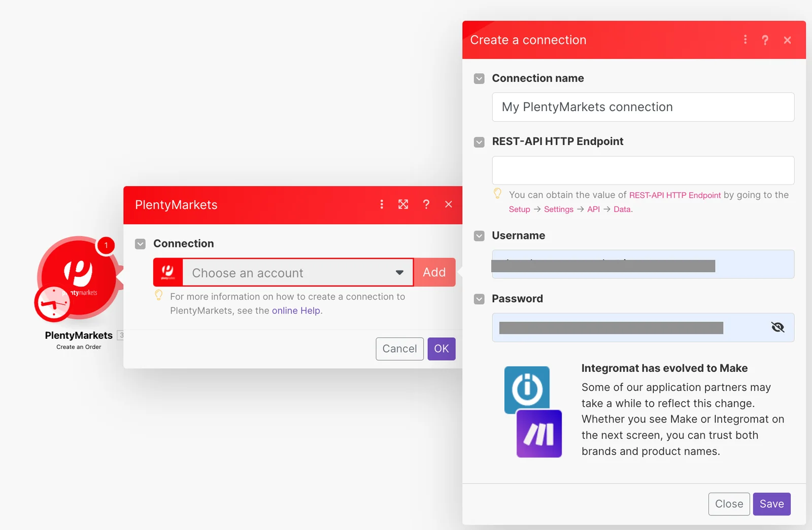812x530 pixels.
Task: Click the lightbulb hint icon under endpoint field
Action: point(497,193)
